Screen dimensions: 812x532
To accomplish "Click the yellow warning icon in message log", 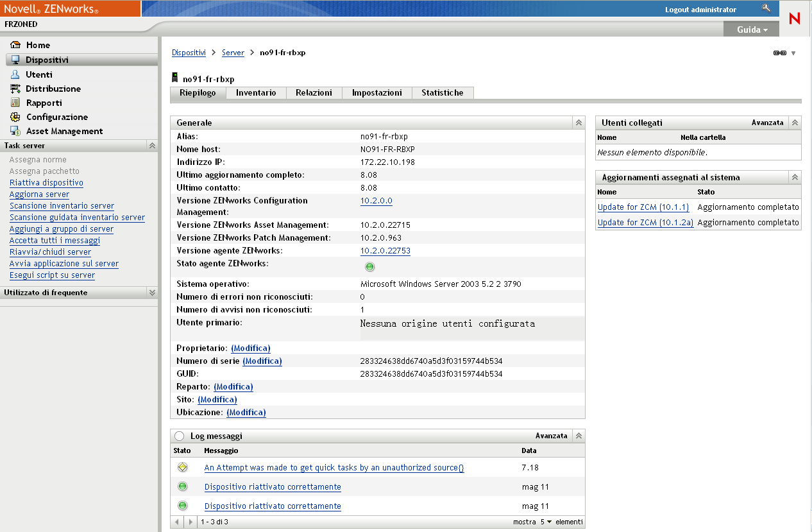I will (x=182, y=467).
